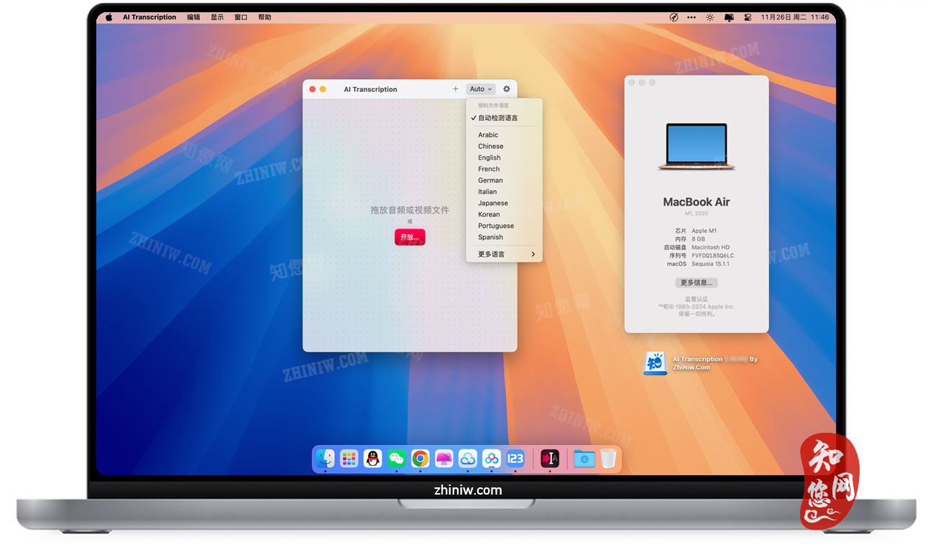Open the Auto language dropdown
This screenshot has width=933, height=560.
coord(481,89)
